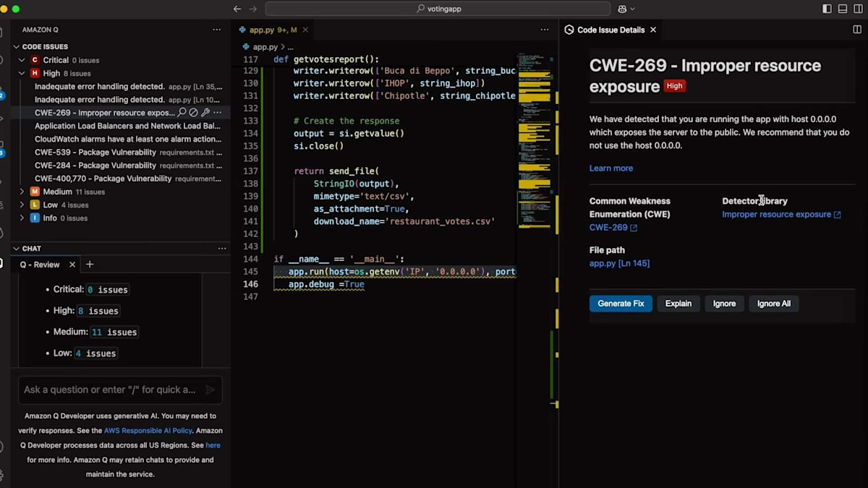Click the 'High: 8 issues' chat summary line

(x=86, y=311)
